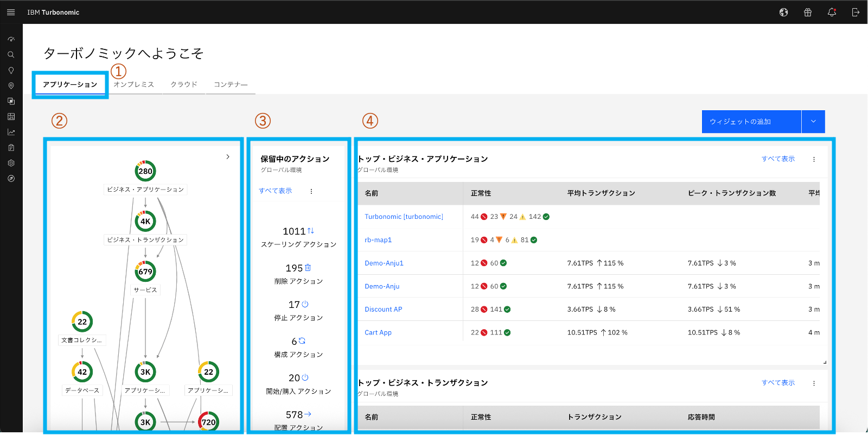Click the search icon in left sidebar
Viewport: 868px width, 435px height.
pyautogui.click(x=11, y=55)
